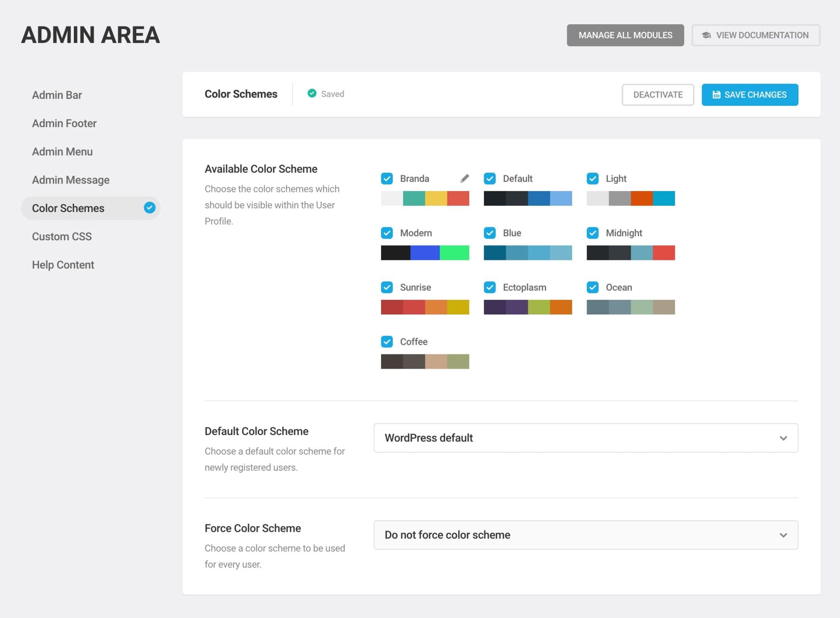This screenshot has width=840, height=618.
Task: Click chevron arrow of WordPress default select
Action: point(783,438)
